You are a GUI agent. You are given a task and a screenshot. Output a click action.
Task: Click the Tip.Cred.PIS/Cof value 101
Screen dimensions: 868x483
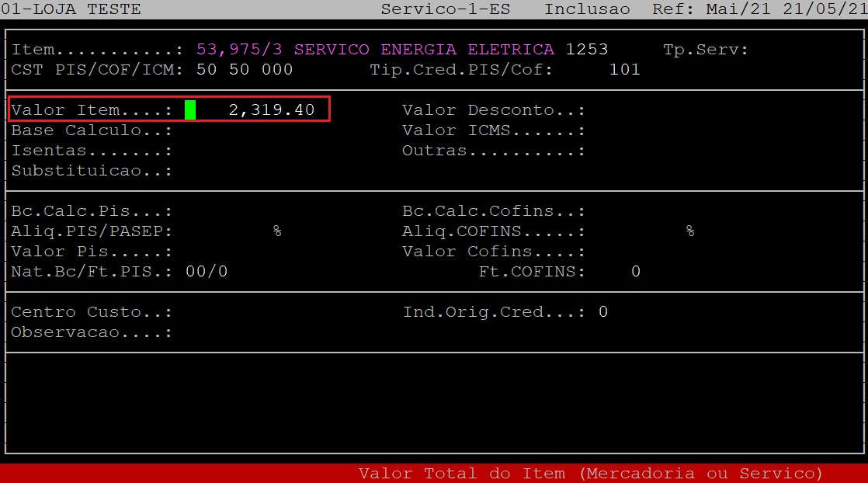[625, 70]
